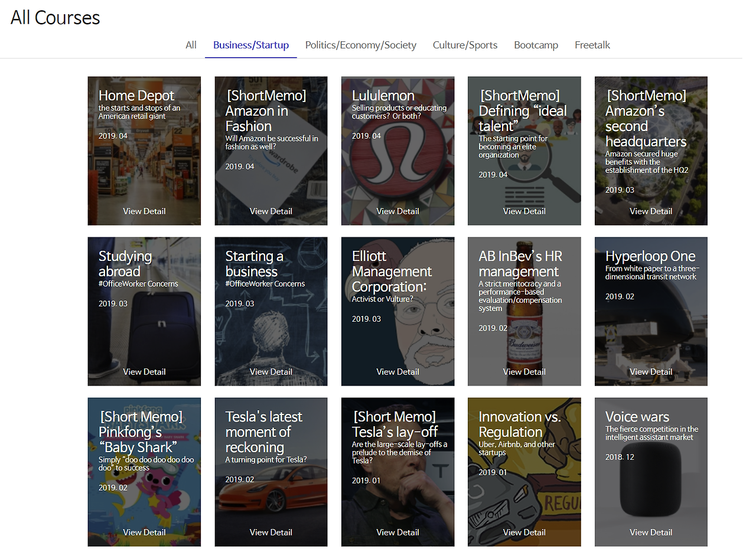Select the Studying abroad title
This screenshot has height=549, width=756.
coord(125,264)
